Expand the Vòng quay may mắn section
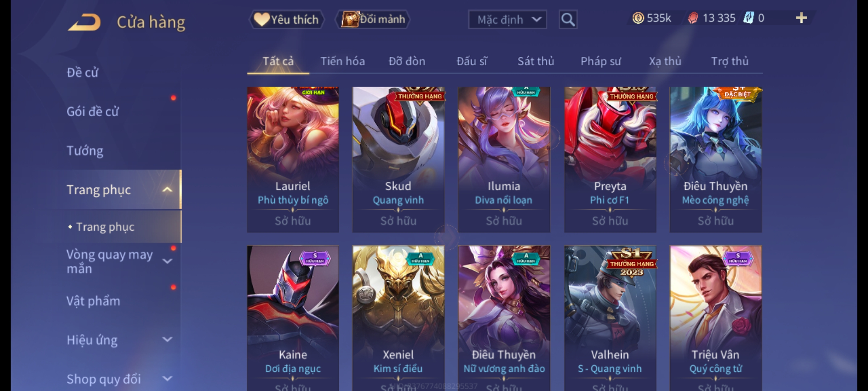 [167, 261]
